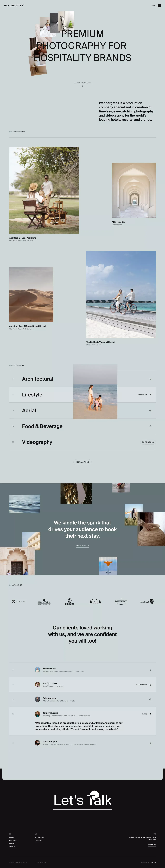Select the Food & Beverage service area
This screenshot has width=165, height=868.
42,426
